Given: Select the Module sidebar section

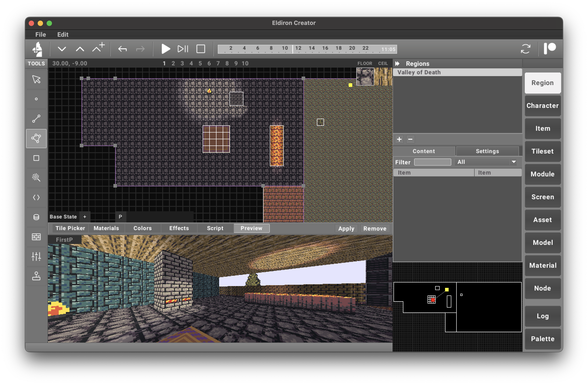Looking at the screenshot, I should [543, 174].
